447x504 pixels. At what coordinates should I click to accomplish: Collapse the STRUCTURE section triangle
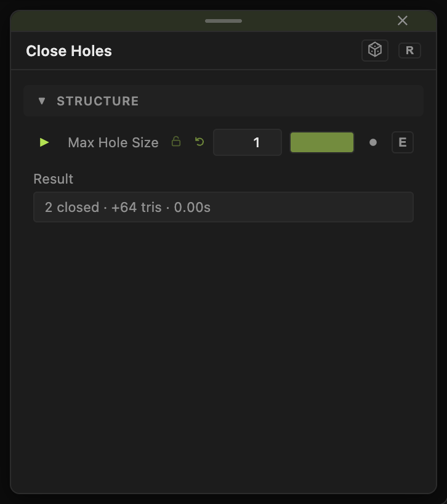(41, 101)
